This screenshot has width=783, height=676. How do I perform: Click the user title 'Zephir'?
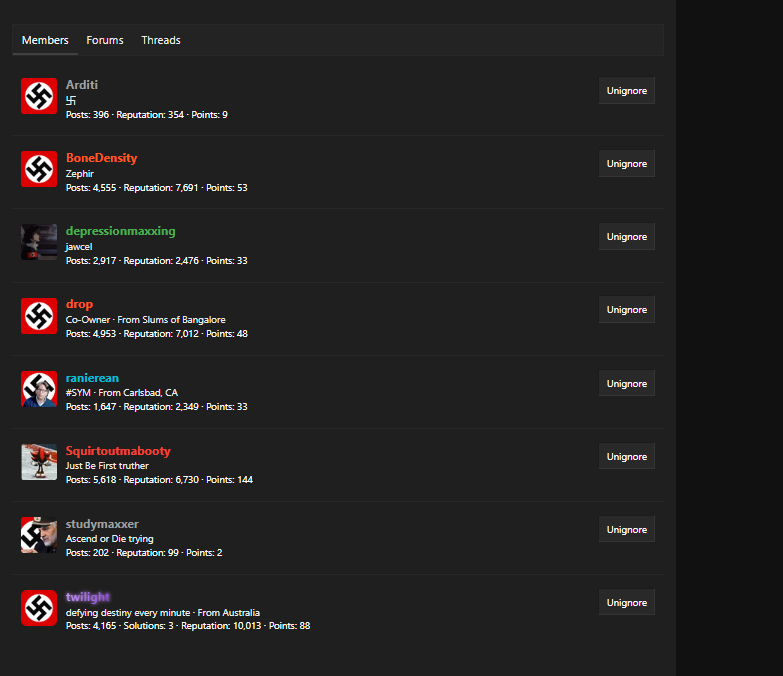coord(79,174)
